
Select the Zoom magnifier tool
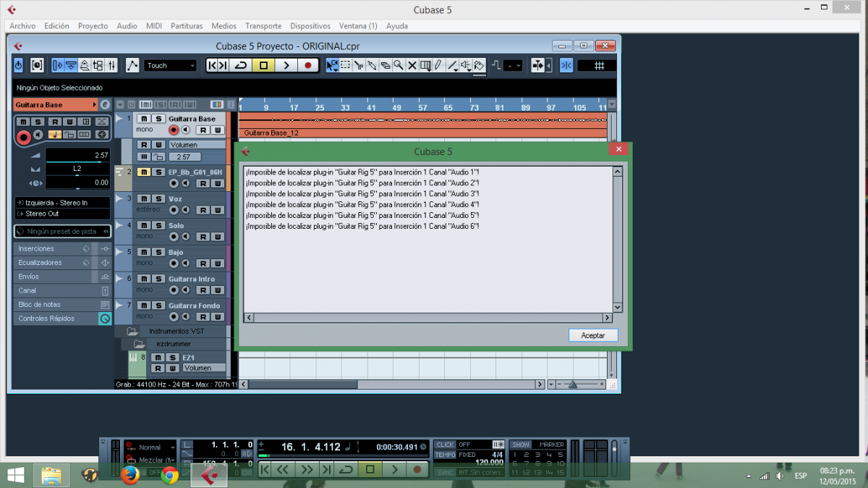tap(398, 65)
